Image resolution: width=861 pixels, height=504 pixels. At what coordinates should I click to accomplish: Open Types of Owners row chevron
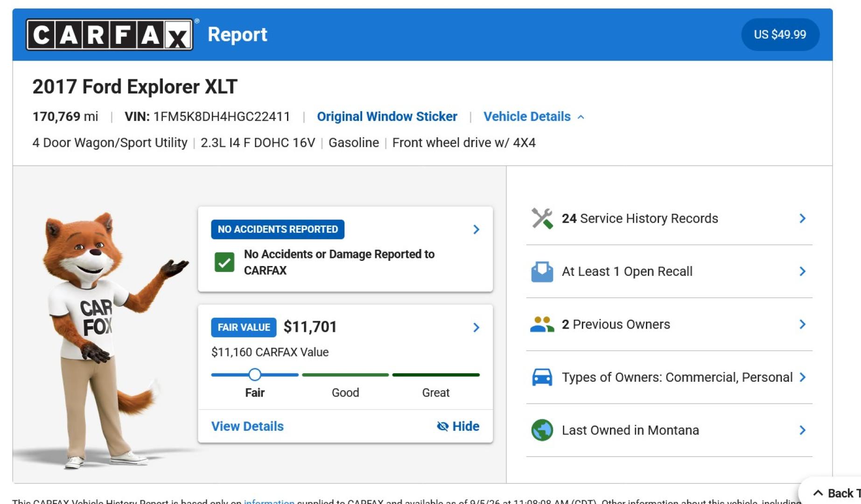(802, 377)
